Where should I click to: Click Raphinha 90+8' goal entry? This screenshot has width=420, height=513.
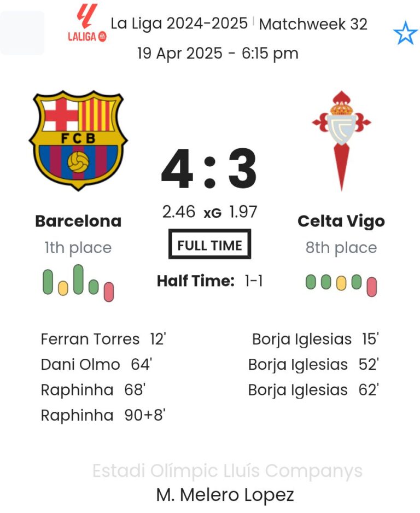(x=103, y=415)
